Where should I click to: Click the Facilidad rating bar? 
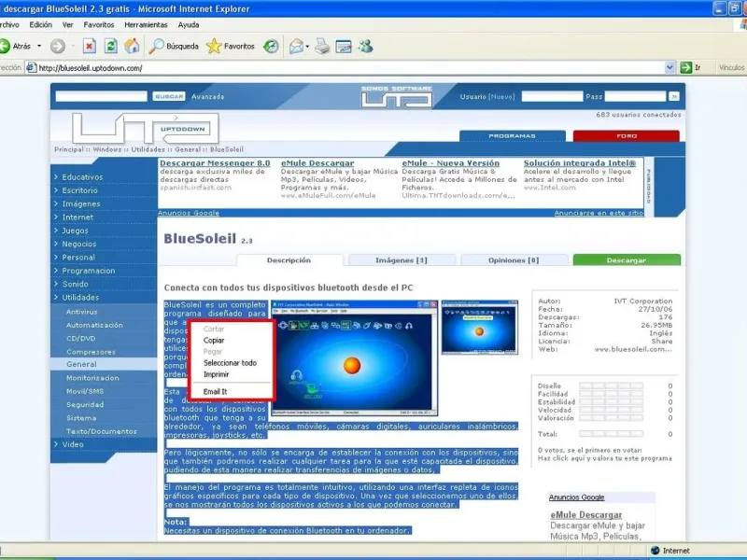(x=612, y=394)
